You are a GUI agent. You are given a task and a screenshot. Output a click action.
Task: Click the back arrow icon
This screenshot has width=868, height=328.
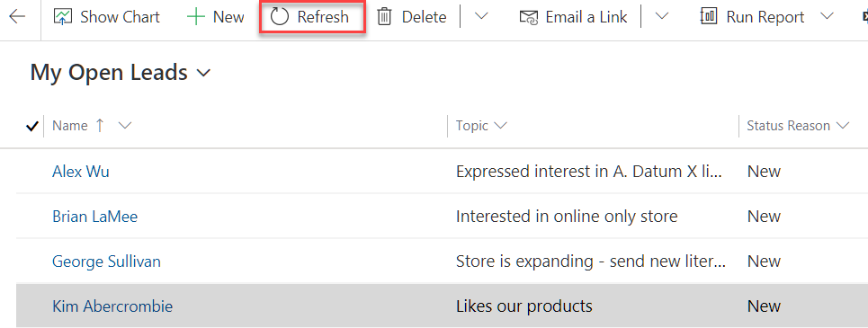(17, 16)
